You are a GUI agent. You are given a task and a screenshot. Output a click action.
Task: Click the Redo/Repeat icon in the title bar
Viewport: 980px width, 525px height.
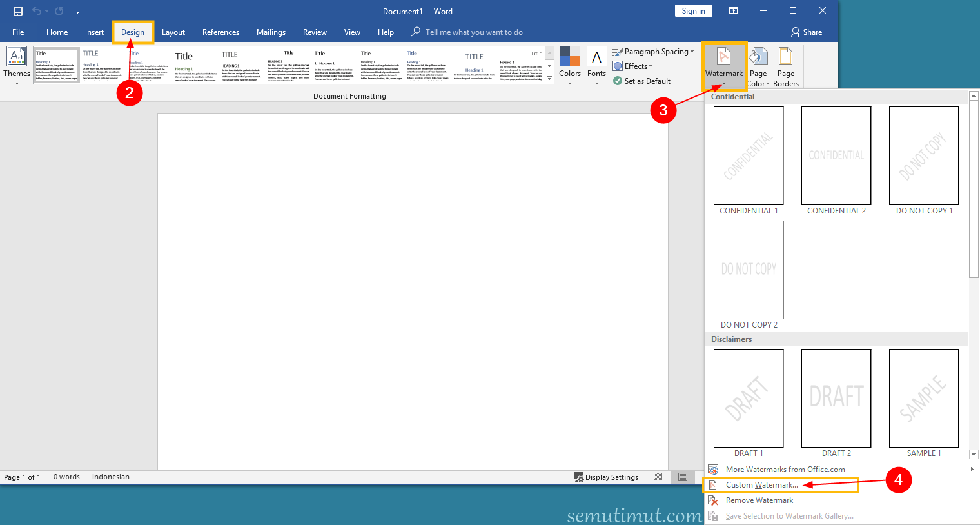(x=59, y=11)
